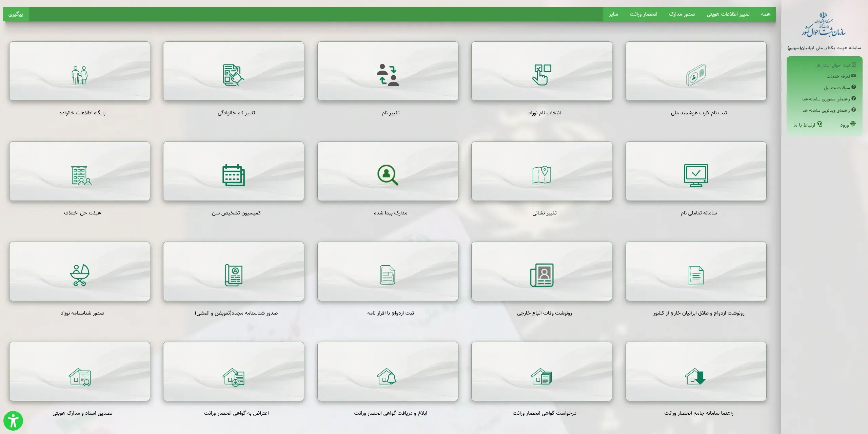
Task: Switch to سایر tab
Action: point(613,14)
